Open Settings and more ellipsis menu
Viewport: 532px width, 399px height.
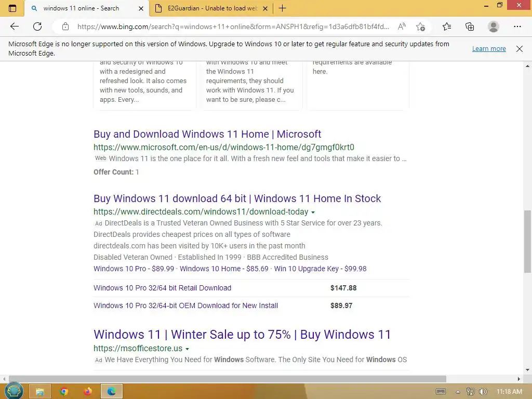pos(517,26)
